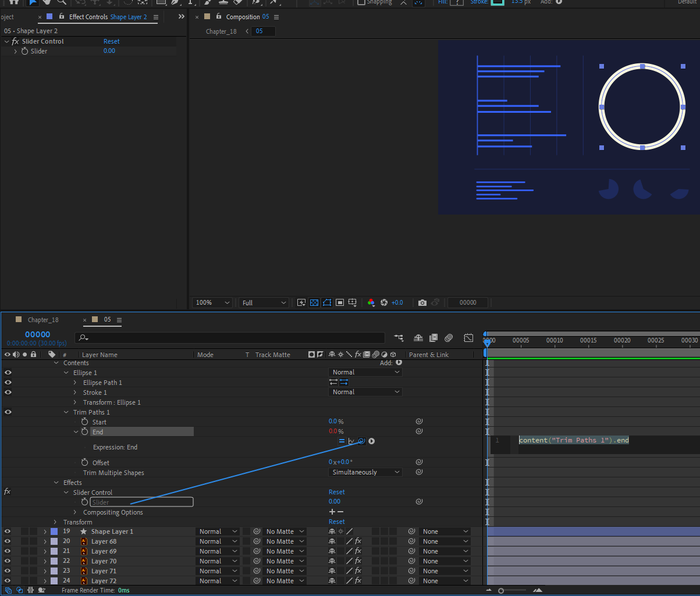Select the Composition 05 viewer tab
Screen dimensions: 700x596
click(248, 17)
